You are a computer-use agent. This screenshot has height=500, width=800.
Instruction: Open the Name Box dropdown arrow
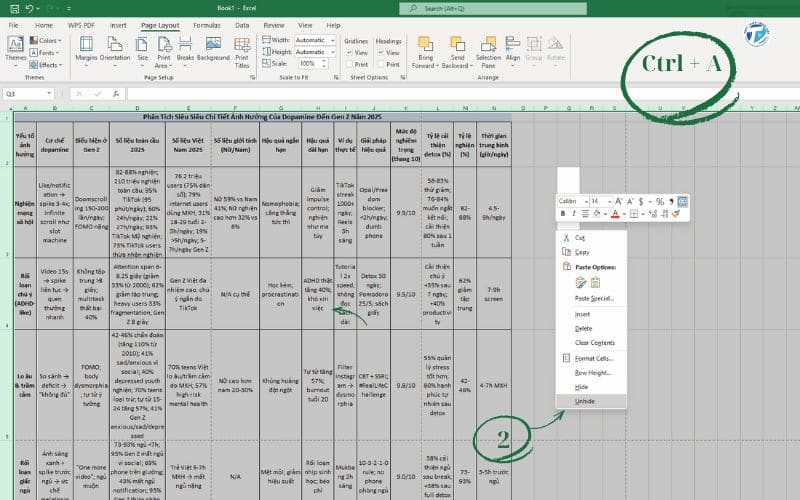[49, 94]
